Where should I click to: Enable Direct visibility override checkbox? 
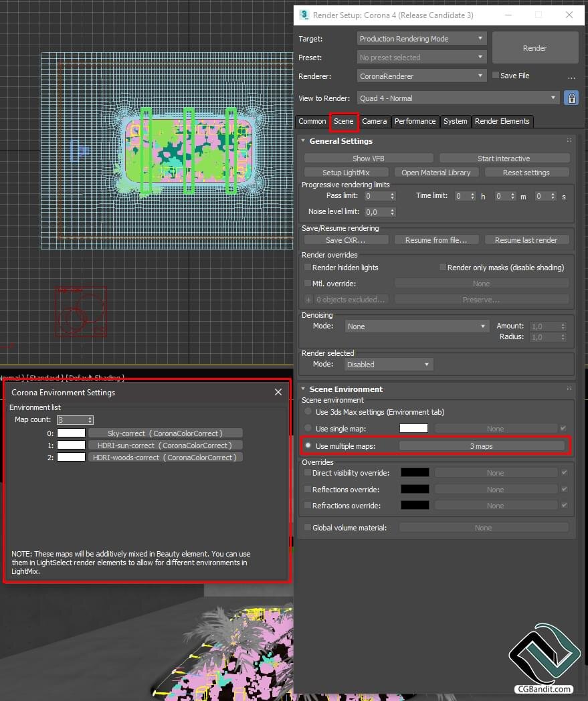click(x=307, y=472)
